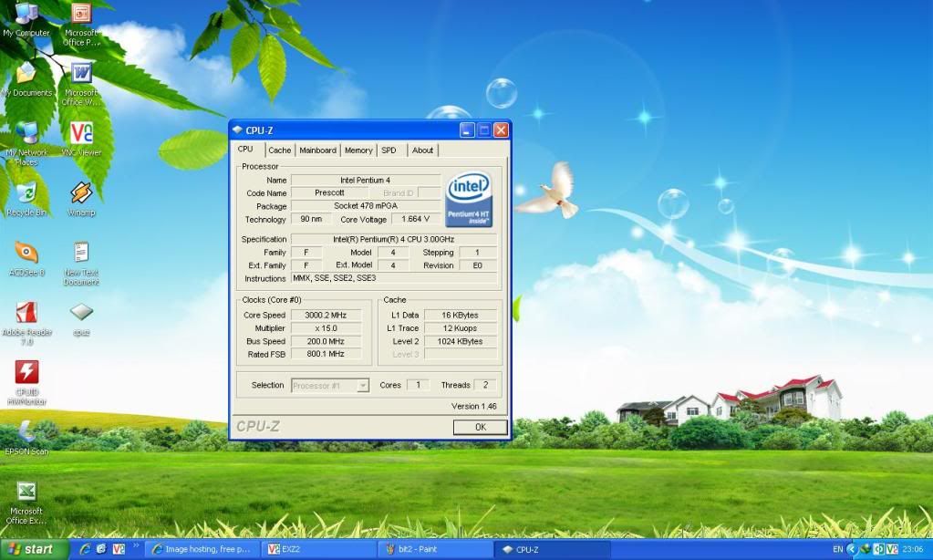The image size is (933, 560).
Task: Click the taskbar clock showing 23:06
Action: point(913,549)
